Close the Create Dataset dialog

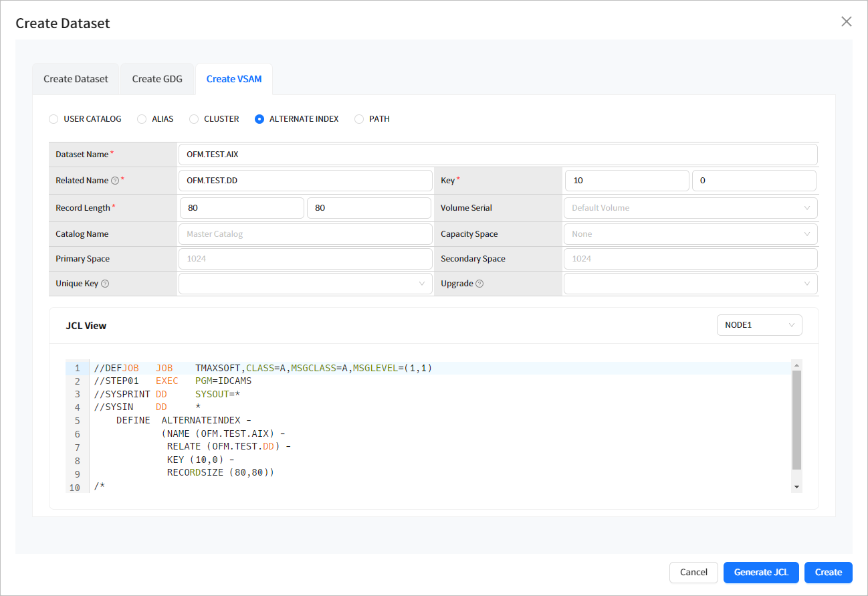pyautogui.click(x=846, y=21)
